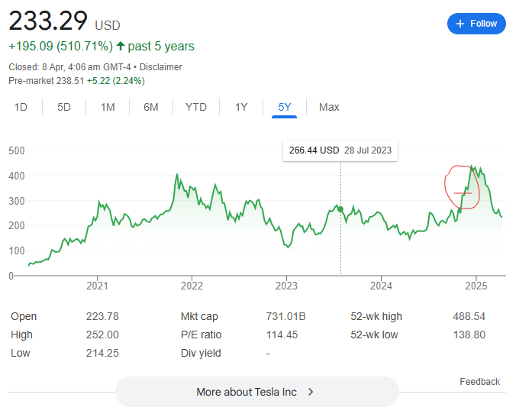
Task: Click the 2023 label on the chart axis
Action: coord(286,286)
